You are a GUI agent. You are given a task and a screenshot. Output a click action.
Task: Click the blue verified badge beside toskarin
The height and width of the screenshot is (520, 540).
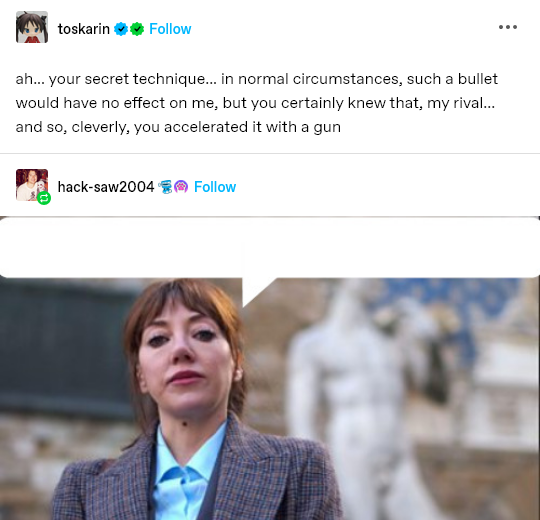[121, 29]
